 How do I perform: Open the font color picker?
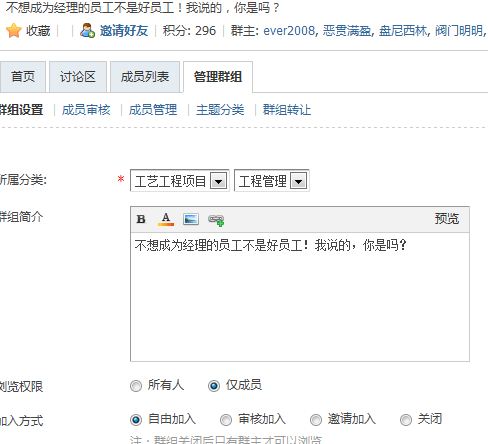pos(166,219)
